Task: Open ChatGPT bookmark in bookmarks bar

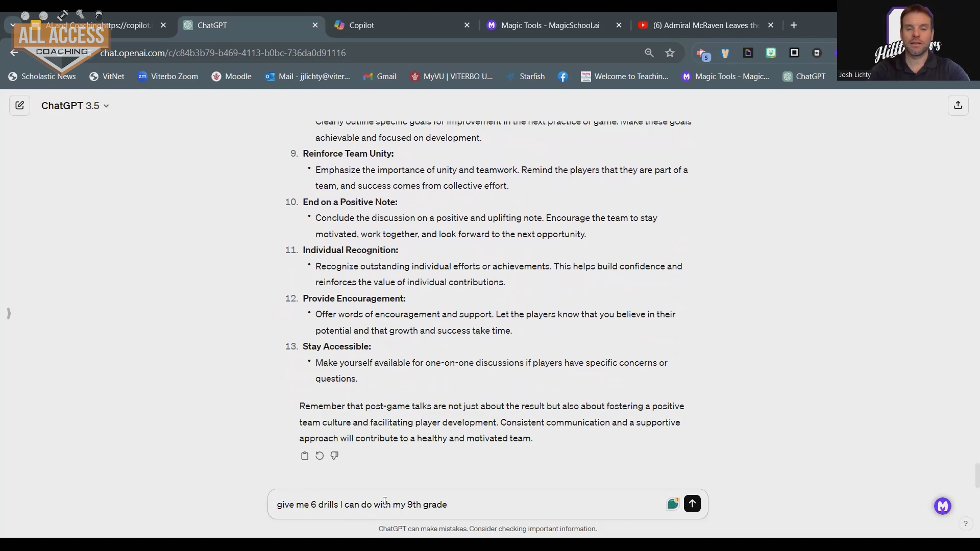Action: click(804, 77)
